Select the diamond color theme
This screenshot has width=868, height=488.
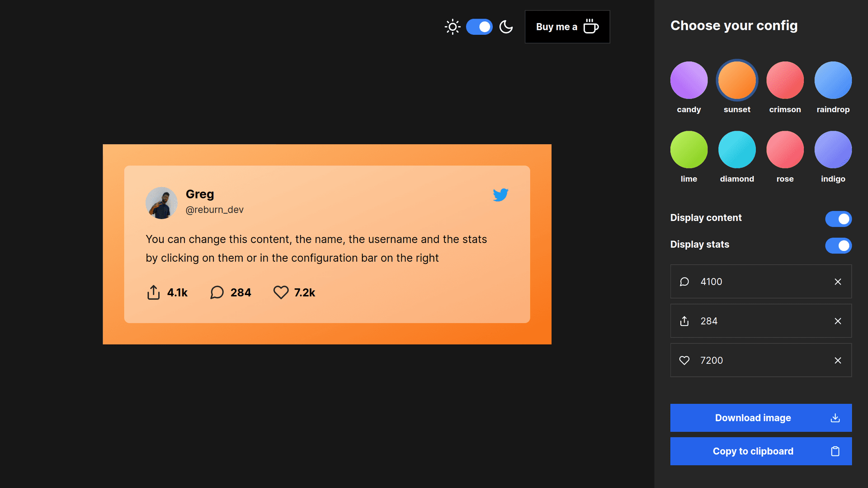pyautogui.click(x=737, y=150)
